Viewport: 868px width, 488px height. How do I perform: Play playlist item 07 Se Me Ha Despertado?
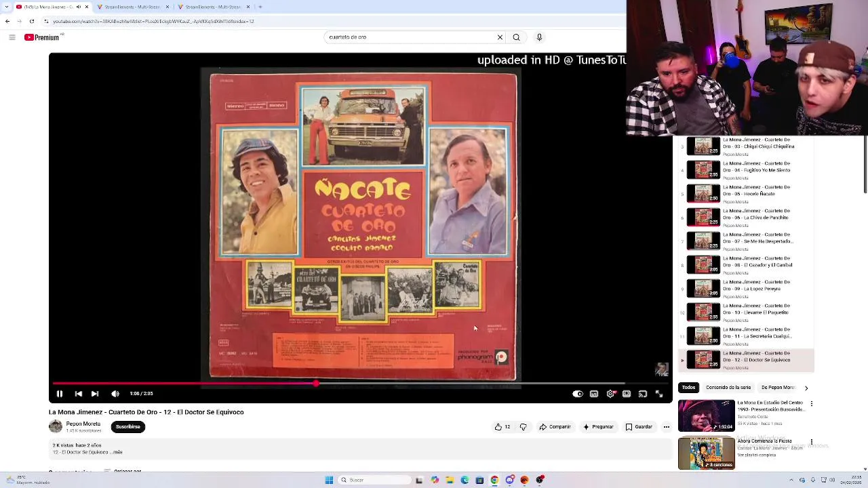click(x=746, y=241)
